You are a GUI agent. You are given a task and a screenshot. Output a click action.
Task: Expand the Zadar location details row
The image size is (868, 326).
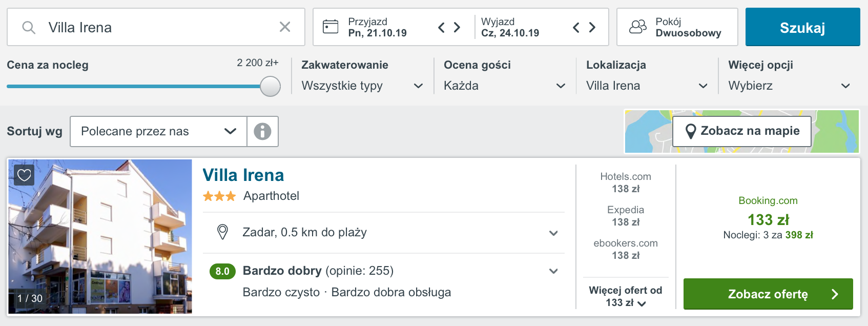[x=384, y=232]
